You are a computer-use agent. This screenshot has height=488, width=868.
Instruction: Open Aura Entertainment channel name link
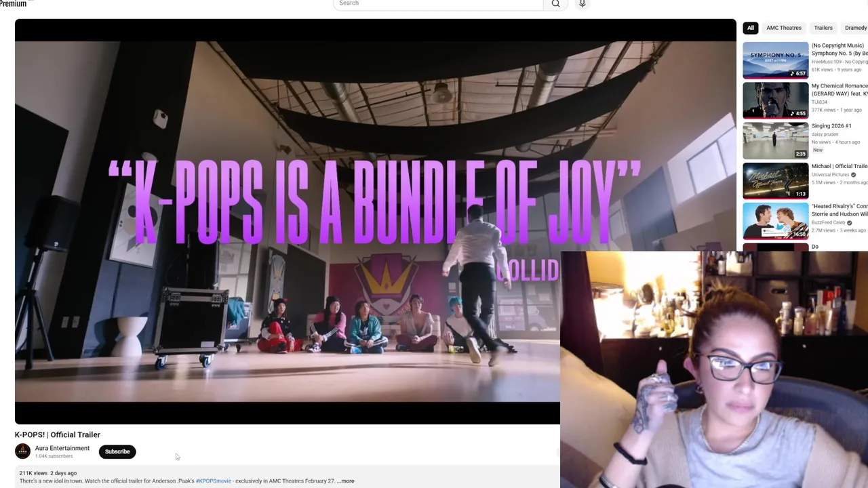[x=62, y=448]
